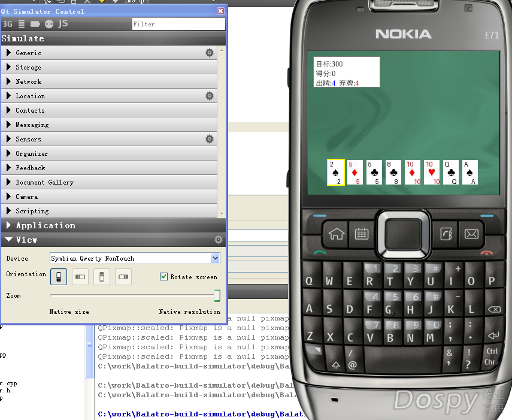Image resolution: width=512 pixels, height=420 pixels.
Task: Select the 10 of diamonds card
Action: [413, 172]
